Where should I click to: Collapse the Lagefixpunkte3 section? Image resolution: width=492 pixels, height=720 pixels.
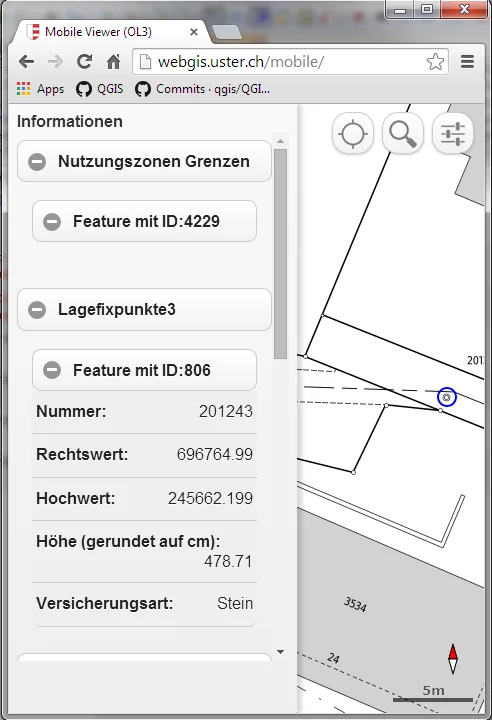click(144, 309)
